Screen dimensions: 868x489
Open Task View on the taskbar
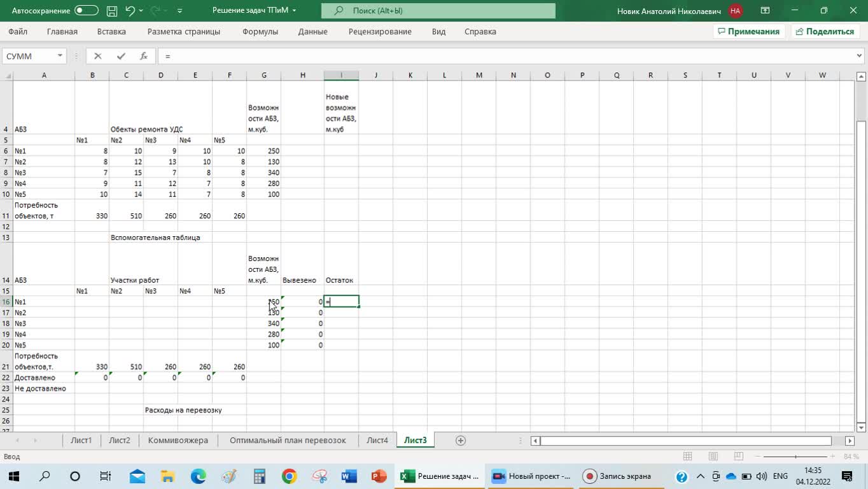pyautogui.click(x=106, y=476)
